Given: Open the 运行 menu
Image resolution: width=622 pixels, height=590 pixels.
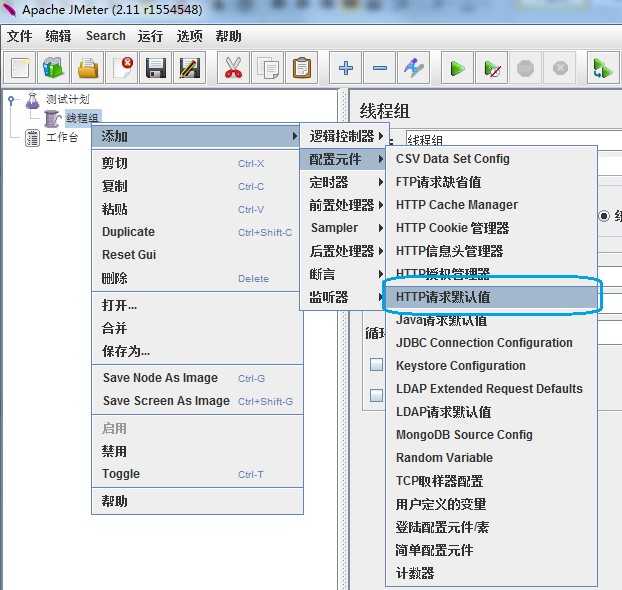Looking at the screenshot, I should coord(150,36).
